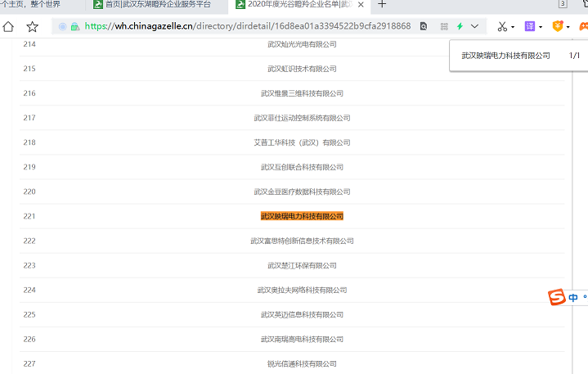Screen dimensions: 588x374
Task: Toggle the Sogou 中 language mode indicator
Action: (x=573, y=298)
